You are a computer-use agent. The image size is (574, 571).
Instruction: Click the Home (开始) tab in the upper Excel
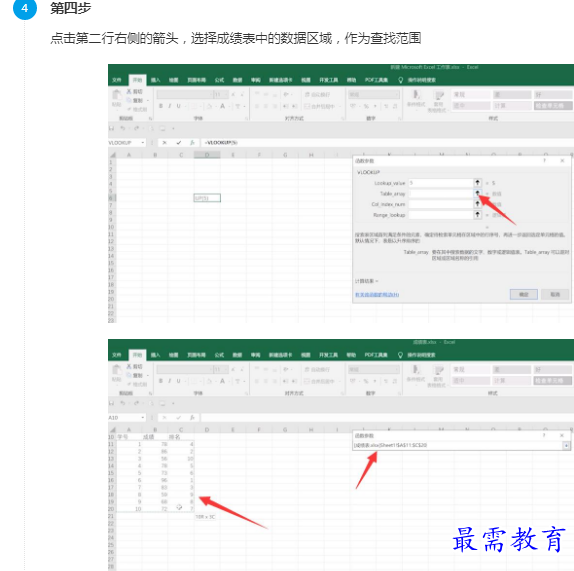pyautogui.click(x=138, y=80)
